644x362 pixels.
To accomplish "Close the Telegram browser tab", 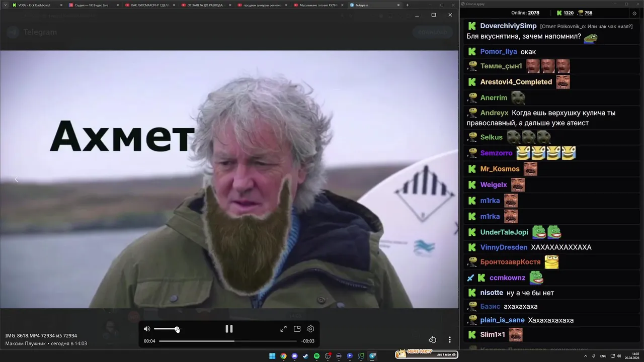I will coord(398,5).
